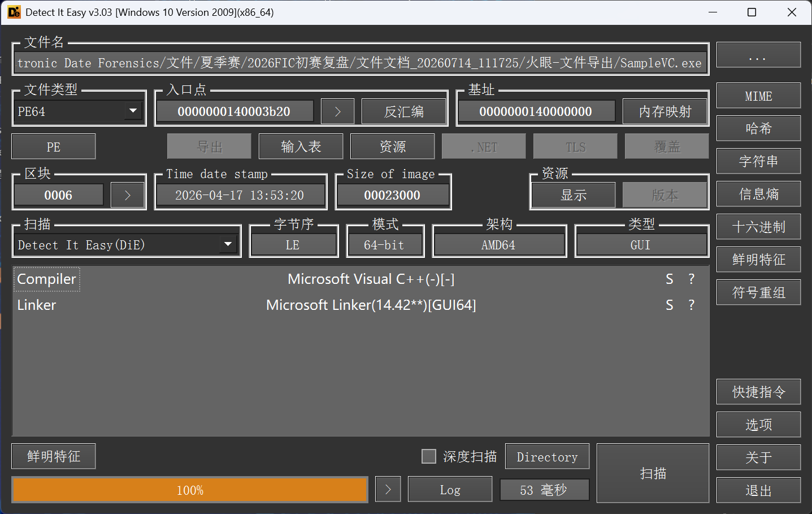812x514 pixels.
Task: Start the scan with the large 扫描 button
Action: (653, 473)
